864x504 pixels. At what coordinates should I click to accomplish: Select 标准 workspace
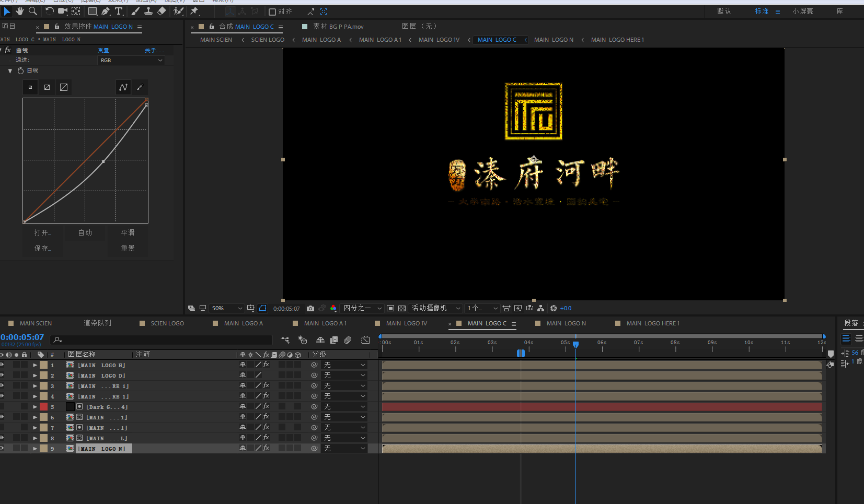point(762,11)
